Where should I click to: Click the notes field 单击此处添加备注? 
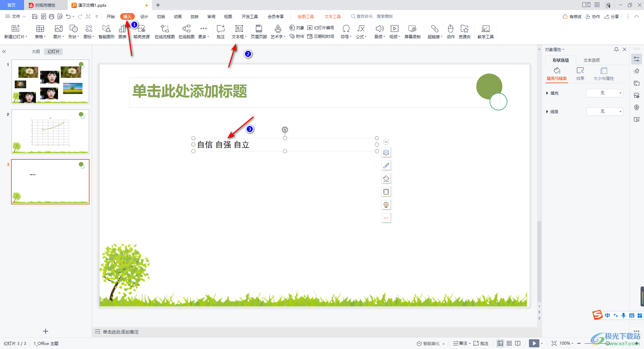(120, 332)
